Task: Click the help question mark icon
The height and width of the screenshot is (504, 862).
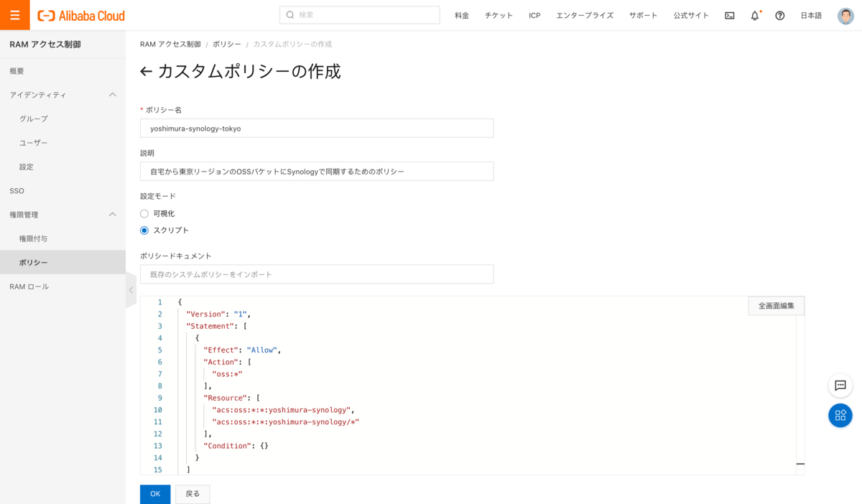Action: coord(780,15)
